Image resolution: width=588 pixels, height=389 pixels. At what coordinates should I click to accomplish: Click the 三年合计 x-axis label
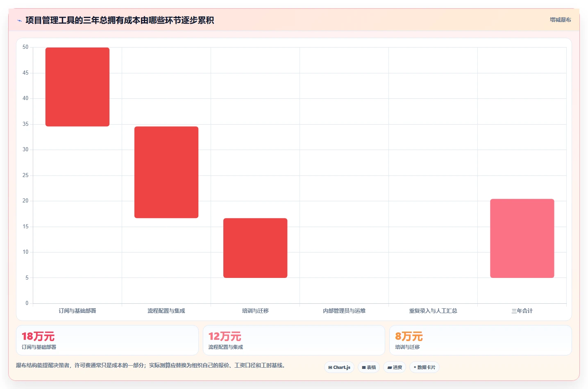(x=522, y=311)
